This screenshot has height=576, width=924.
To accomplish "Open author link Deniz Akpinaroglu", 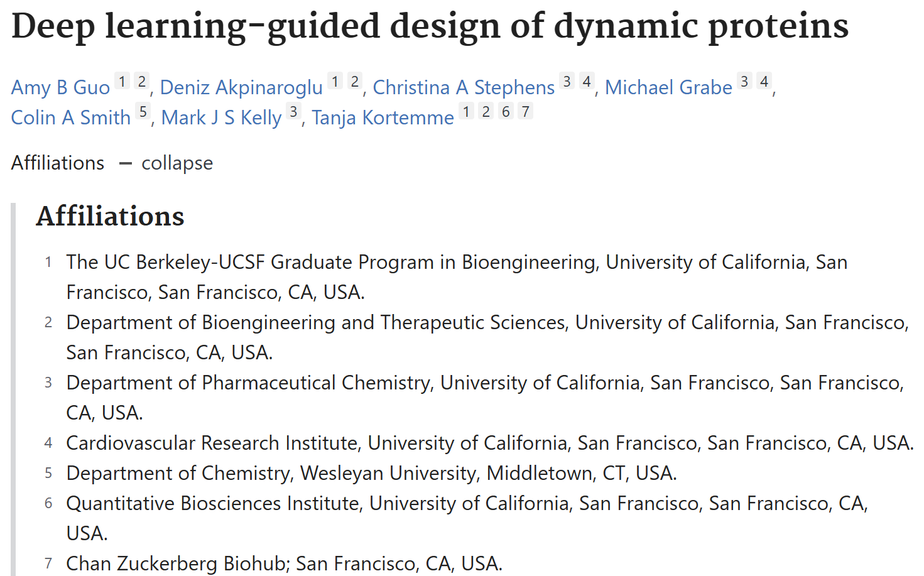I will (241, 87).
